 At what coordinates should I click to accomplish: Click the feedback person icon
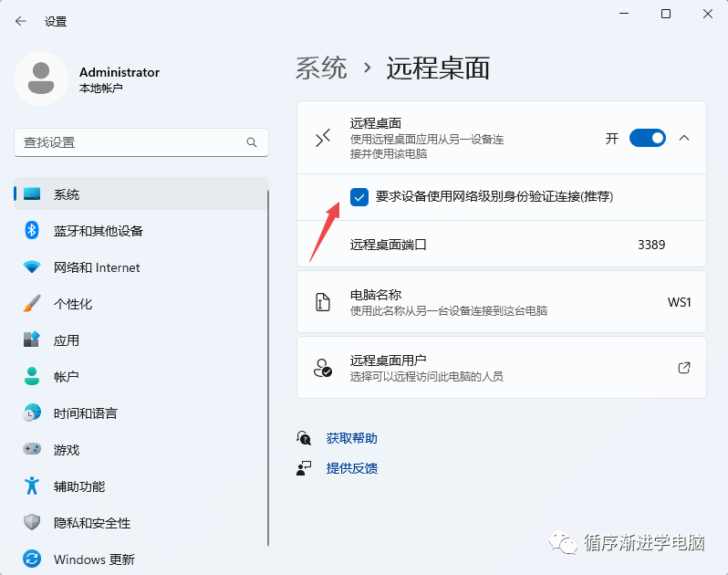click(304, 468)
